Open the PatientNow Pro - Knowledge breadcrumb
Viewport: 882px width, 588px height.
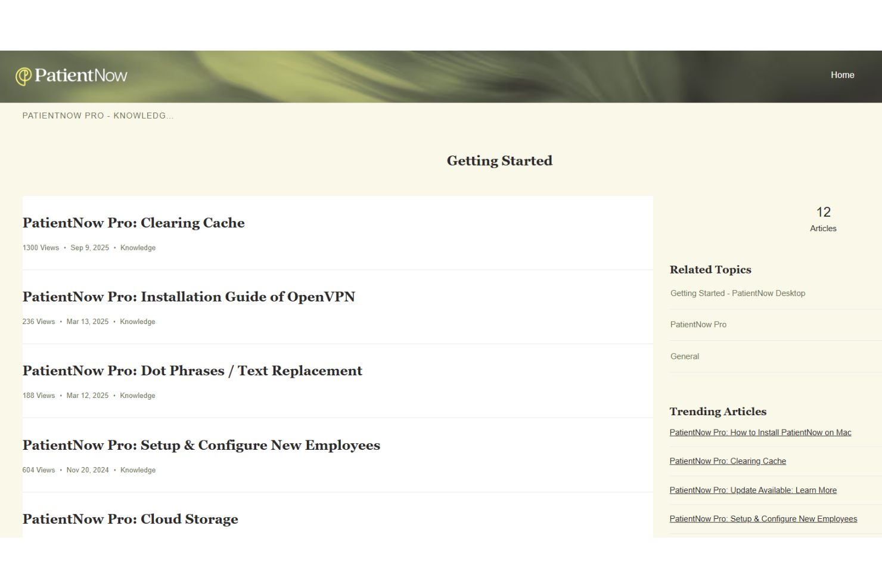pos(98,116)
